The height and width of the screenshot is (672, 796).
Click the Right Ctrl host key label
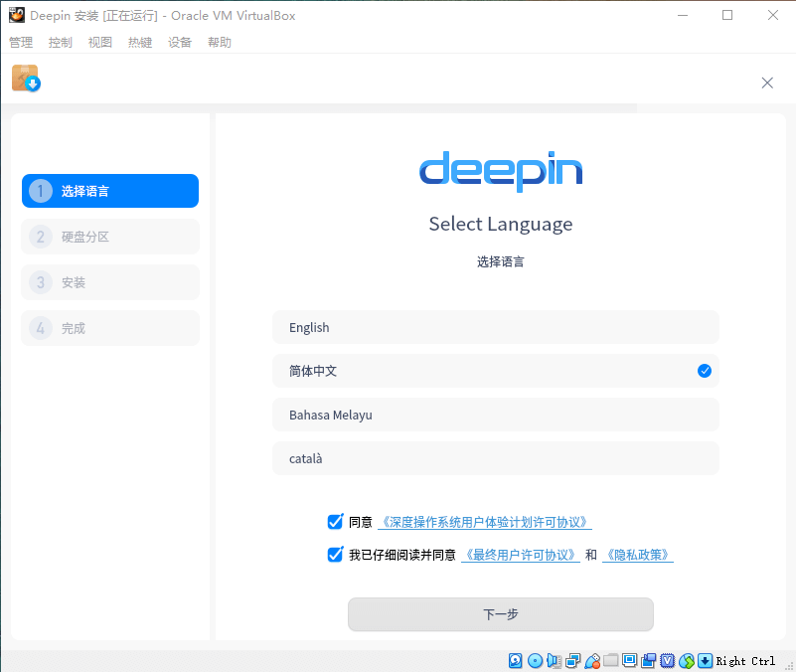click(x=745, y=661)
